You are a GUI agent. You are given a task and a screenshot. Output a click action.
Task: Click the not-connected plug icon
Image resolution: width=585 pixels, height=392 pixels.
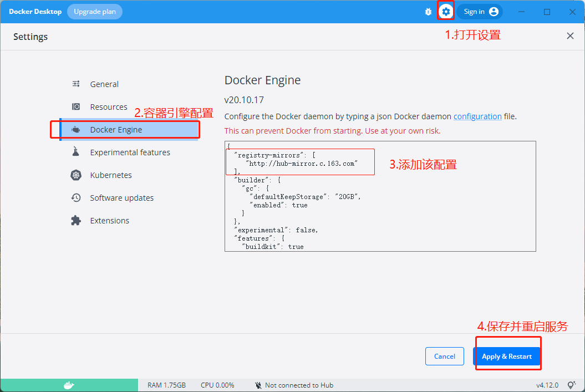pos(258,385)
